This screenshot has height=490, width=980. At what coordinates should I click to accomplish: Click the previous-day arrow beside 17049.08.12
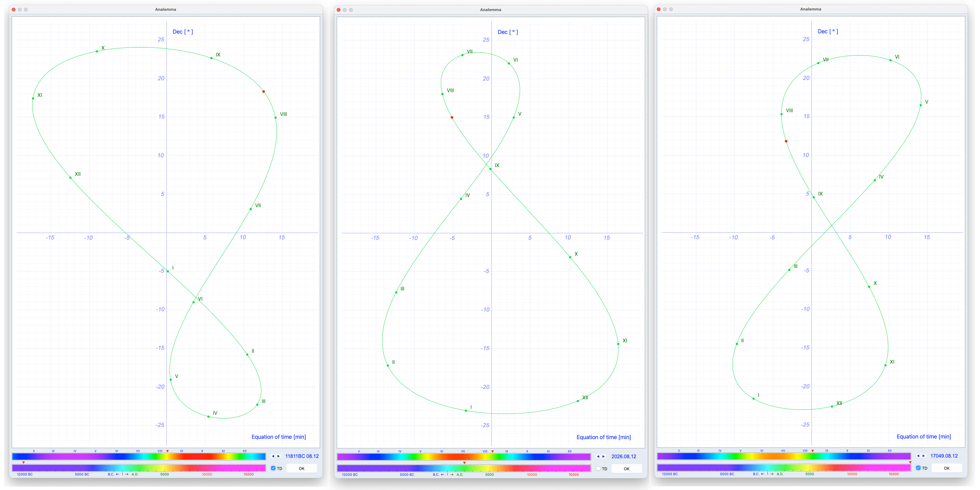[918, 456]
